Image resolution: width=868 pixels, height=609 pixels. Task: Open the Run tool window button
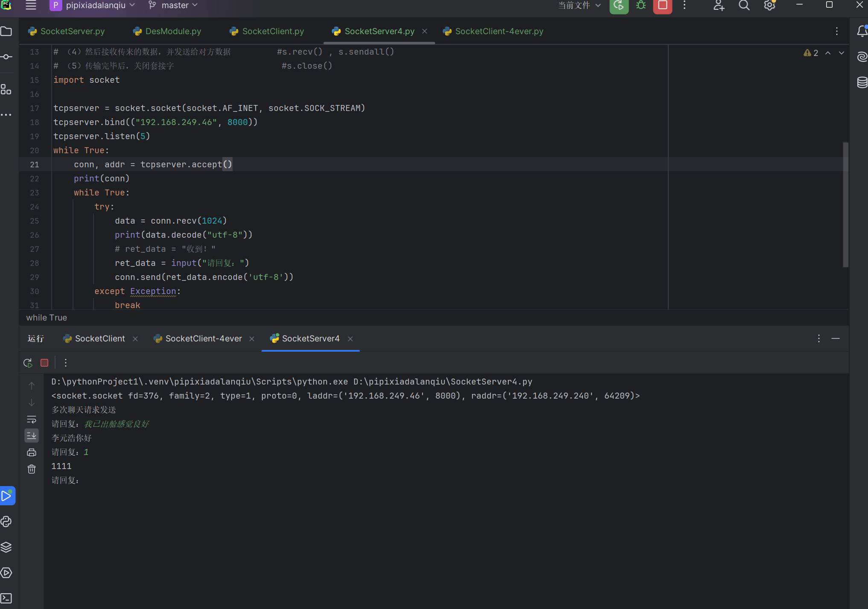pos(7,496)
